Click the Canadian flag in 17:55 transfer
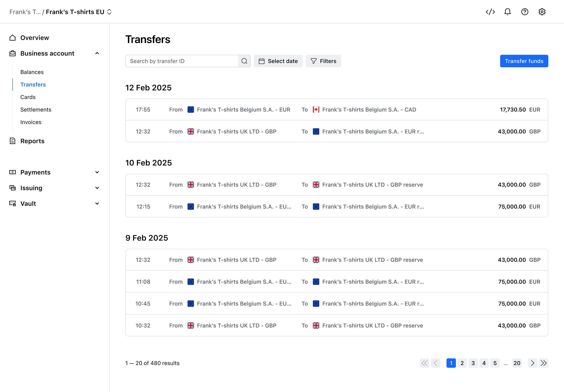Screen dimensions: 564x392 (316, 110)
